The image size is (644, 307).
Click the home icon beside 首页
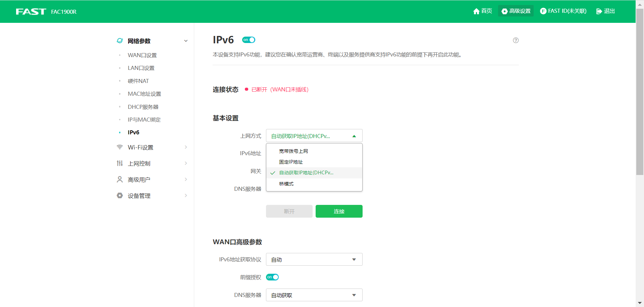[x=476, y=11]
